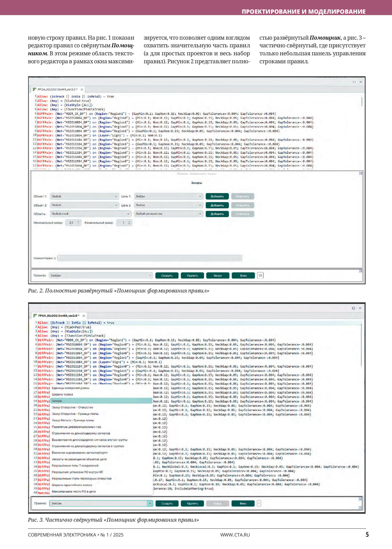Click the Номинальный зазор spinner arrows
The height and width of the screenshot is (549, 392).
[129, 223]
